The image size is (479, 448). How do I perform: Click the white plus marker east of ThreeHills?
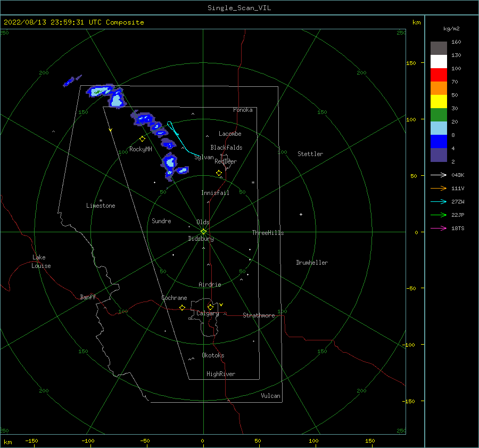(x=301, y=214)
